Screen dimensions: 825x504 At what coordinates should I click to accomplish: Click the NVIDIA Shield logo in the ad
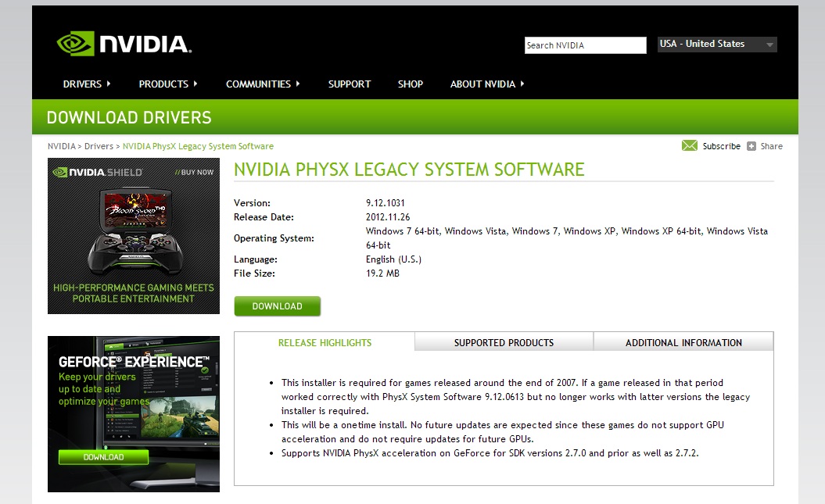[97, 173]
